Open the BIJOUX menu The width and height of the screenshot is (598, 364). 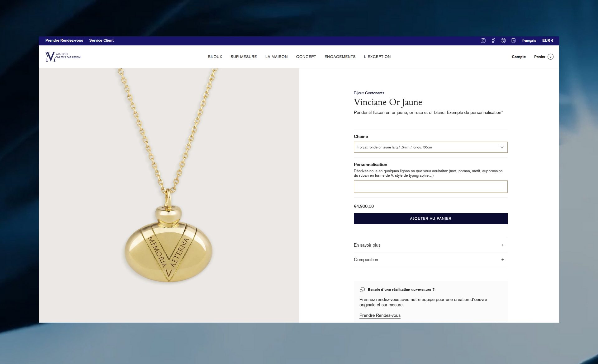(x=215, y=57)
